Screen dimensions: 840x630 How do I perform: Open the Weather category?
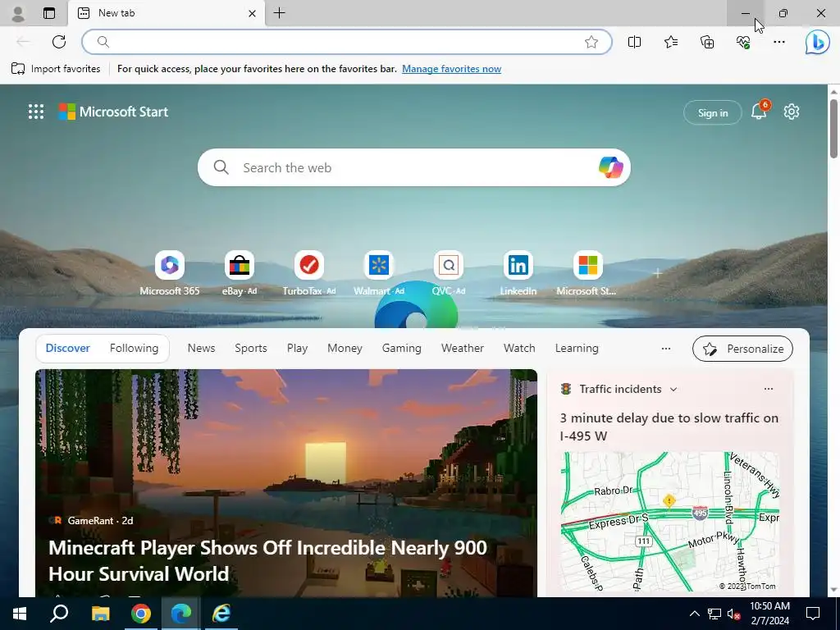[x=463, y=348]
